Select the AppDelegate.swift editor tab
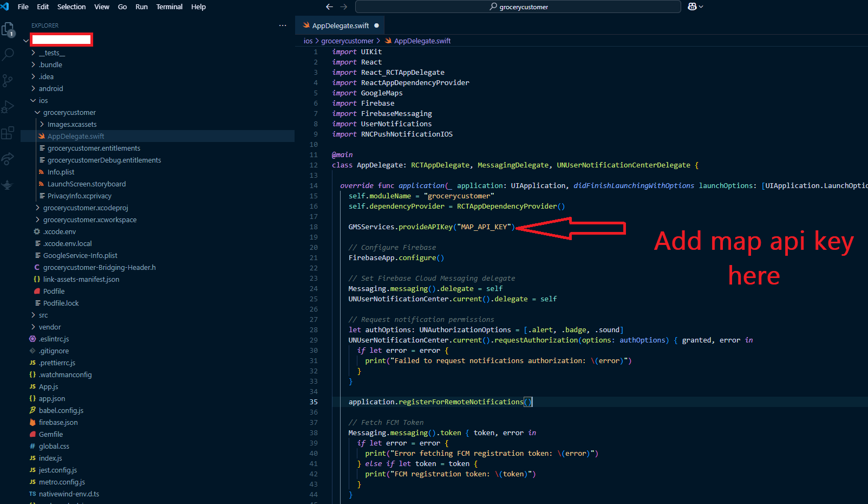Screen dimensions: 868x504 [340, 25]
